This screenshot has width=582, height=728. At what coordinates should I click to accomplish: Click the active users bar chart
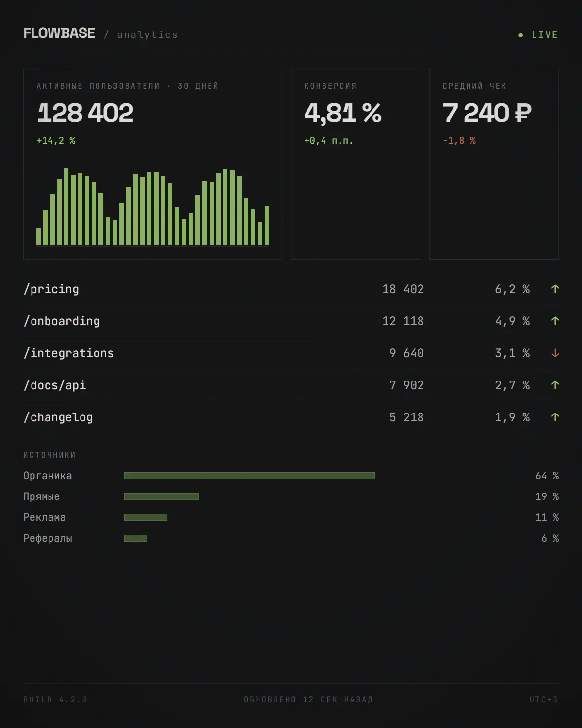pos(153,207)
